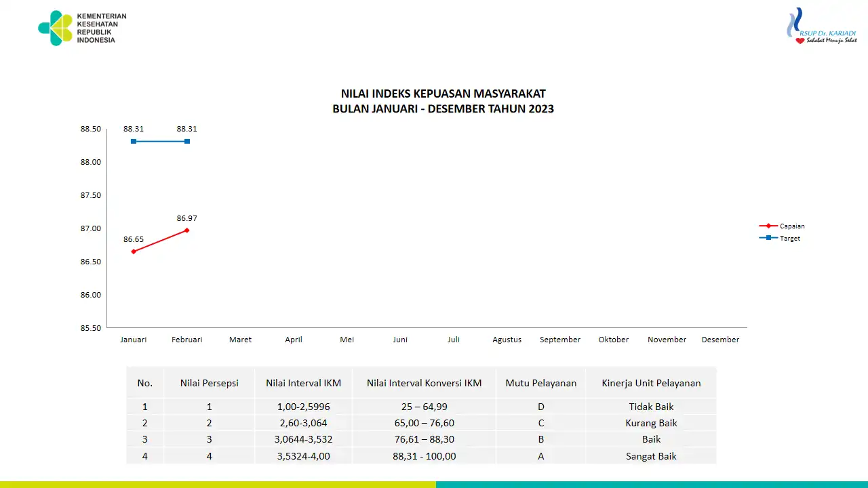
Task: Click the 86.00 y-axis label
Action: (x=90, y=295)
